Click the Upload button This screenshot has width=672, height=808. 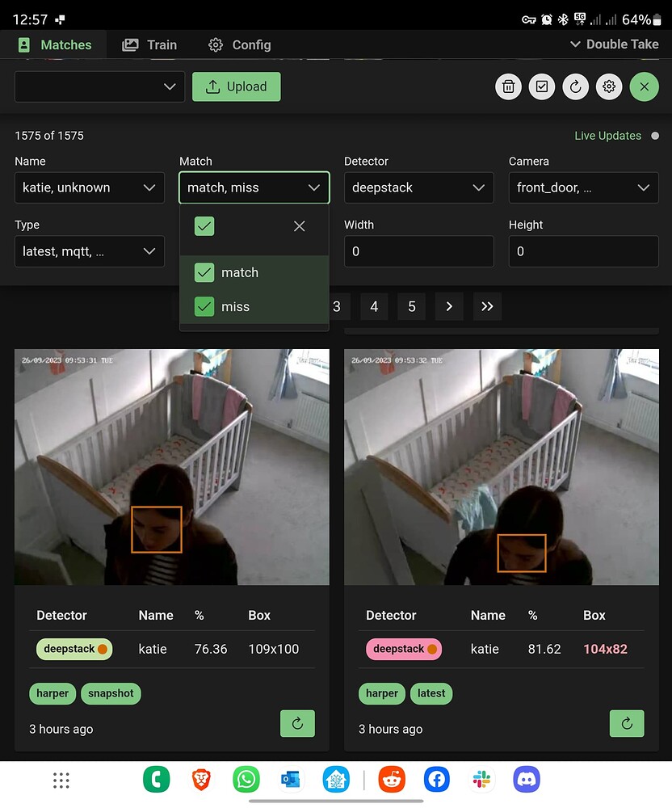[236, 86]
